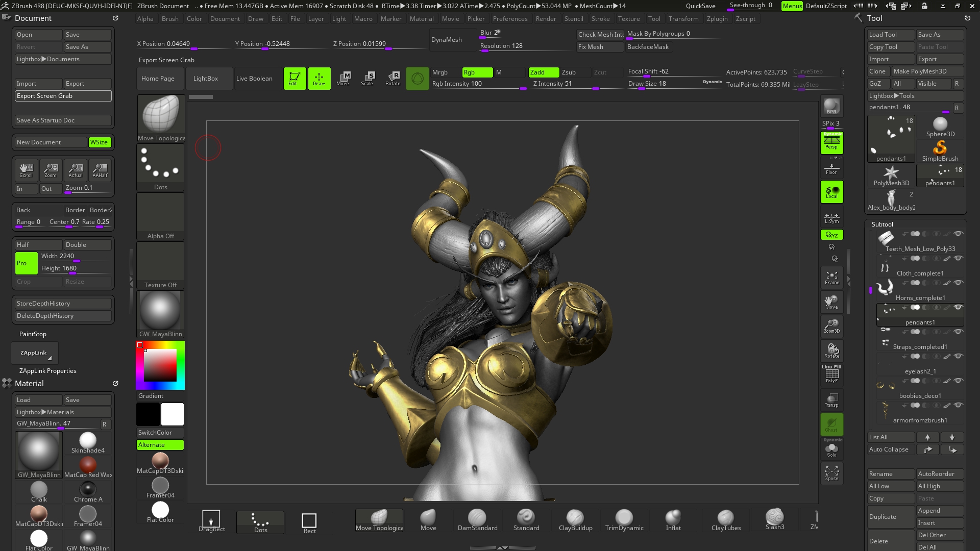Click the Move canvas icon on right shelf
Viewport: 980px width, 551px height.
831,302
